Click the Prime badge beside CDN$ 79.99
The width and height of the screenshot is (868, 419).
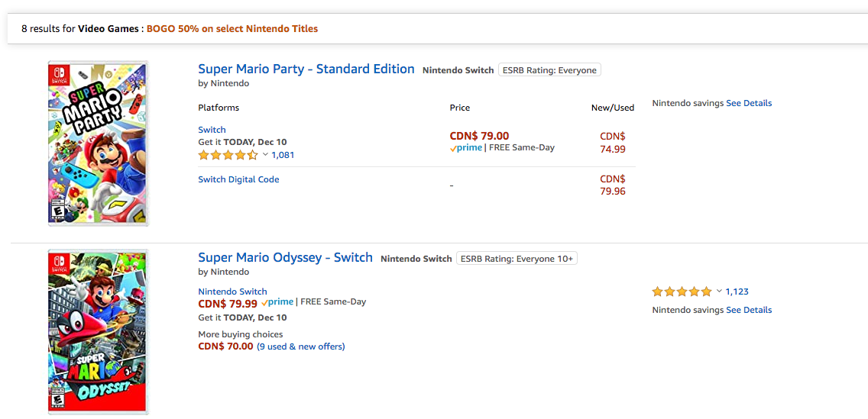click(x=277, y=302)
